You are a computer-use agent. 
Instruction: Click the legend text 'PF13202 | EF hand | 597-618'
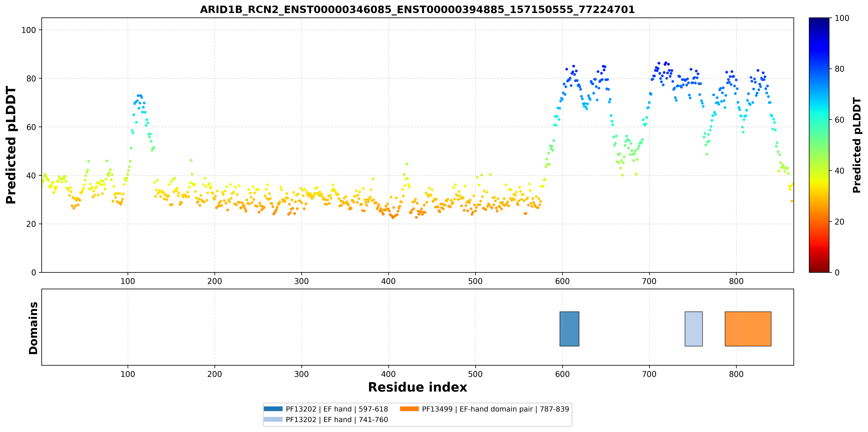(x=337, y=409)
